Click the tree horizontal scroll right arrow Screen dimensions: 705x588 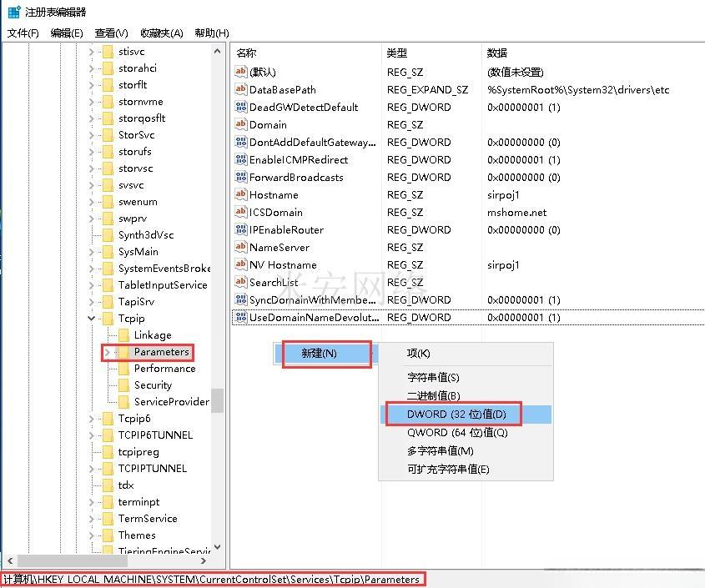pyautogui.click(x=204, y=561)
